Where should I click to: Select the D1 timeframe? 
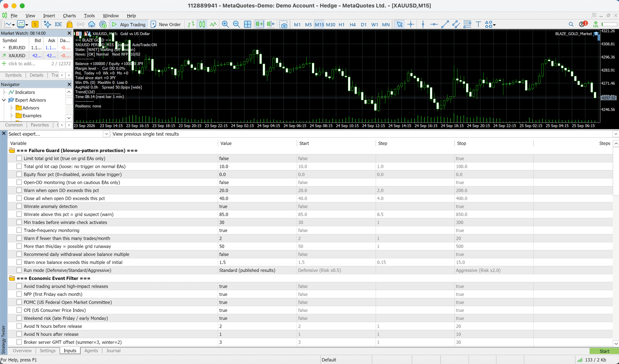click(364, 24)
